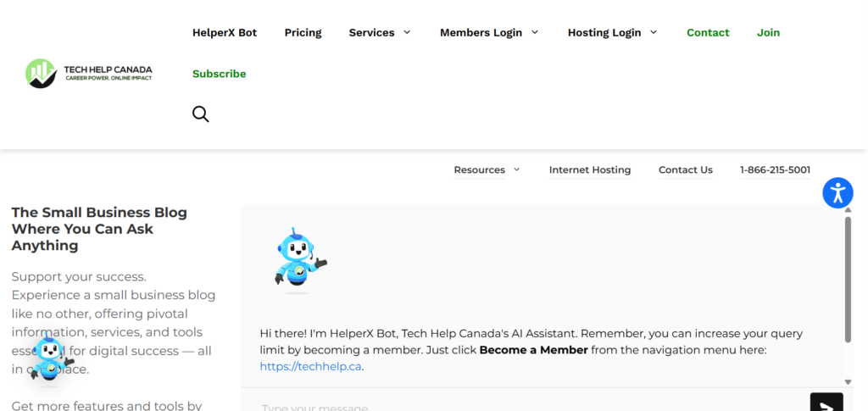Open the Resources secondary menu link
The height and width of the screenshot is (411, 868).
pyautogui.click(x=480, y=169)
